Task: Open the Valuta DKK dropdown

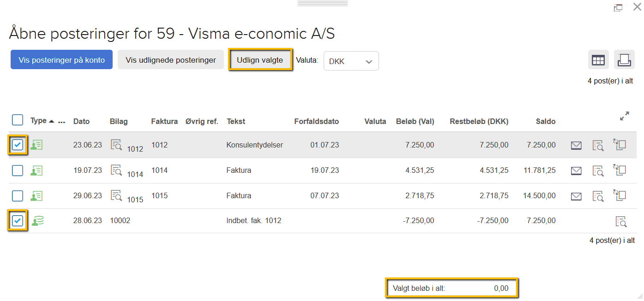Action: coord(351,60)
